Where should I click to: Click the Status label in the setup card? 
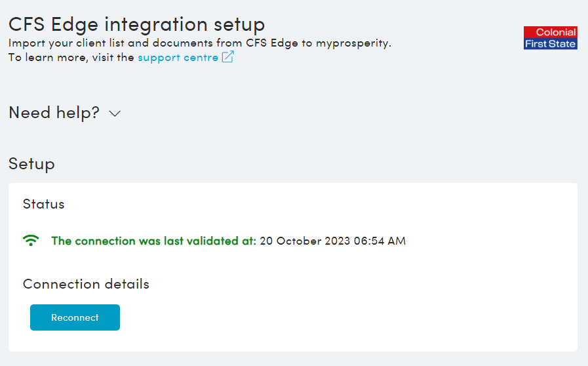[43, 204]
